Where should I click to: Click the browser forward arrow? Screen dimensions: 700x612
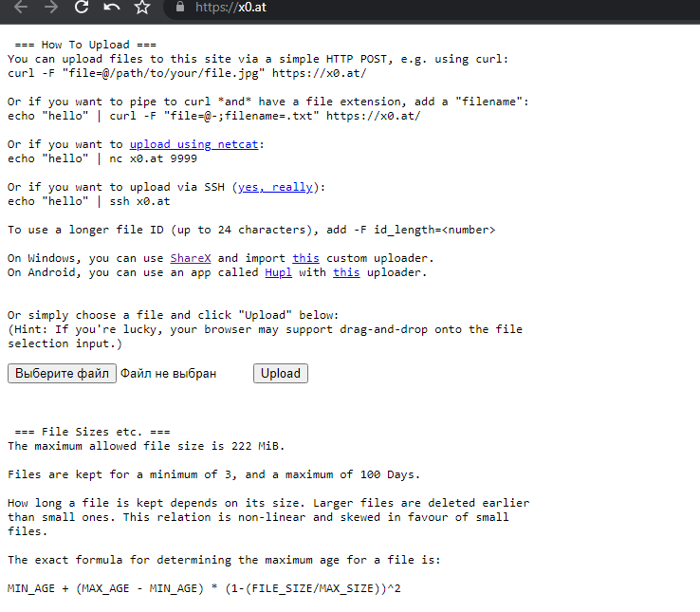coord(51,8)
